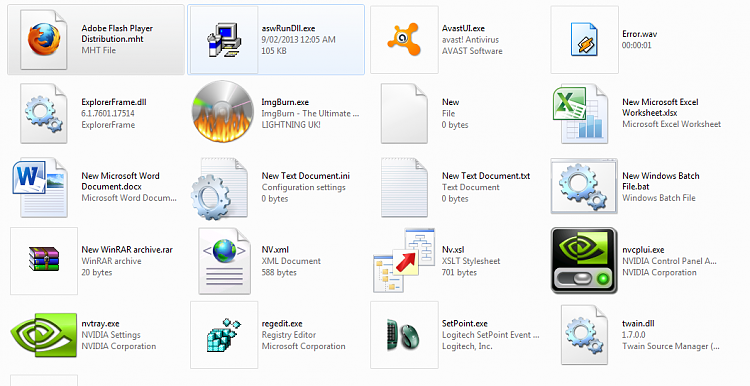Click the avast! Antivirus description text
The height and width of the screenshot is (386, 750).
[470, 40]
